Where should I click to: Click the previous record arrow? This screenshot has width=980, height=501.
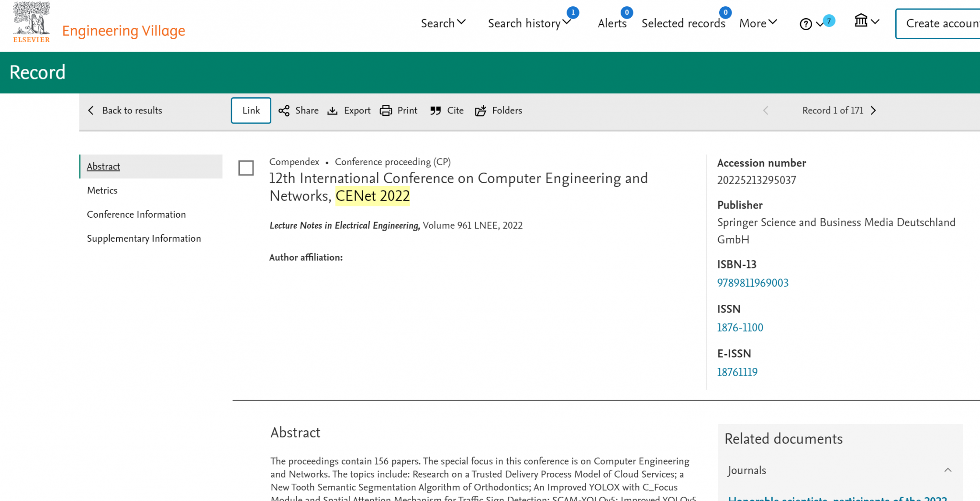(766, 111)
